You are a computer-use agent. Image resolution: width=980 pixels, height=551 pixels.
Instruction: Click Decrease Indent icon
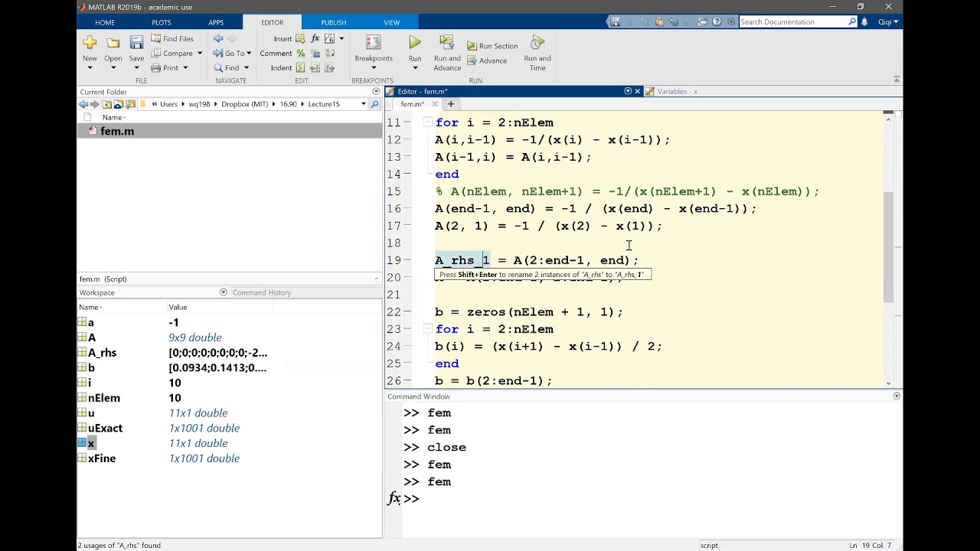click(330, 67)
